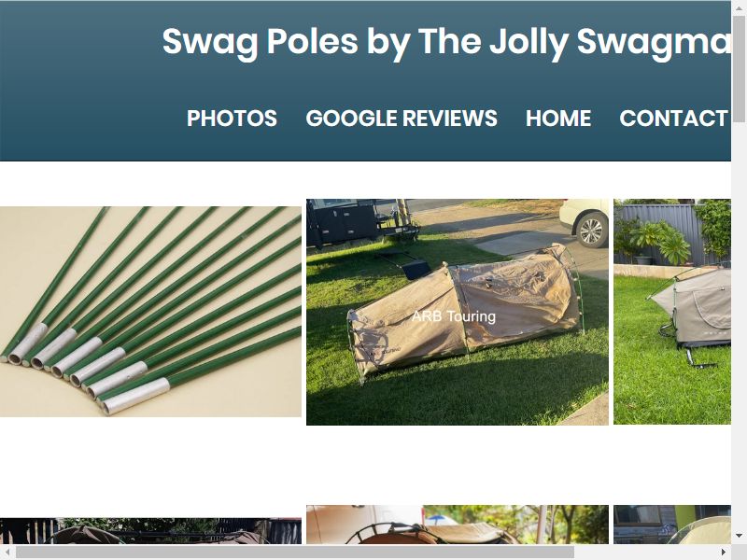Click the Swag Poles by The Jolly Swagman title
Viewport: 747px width, 560px height.
(x=446, y=41)
